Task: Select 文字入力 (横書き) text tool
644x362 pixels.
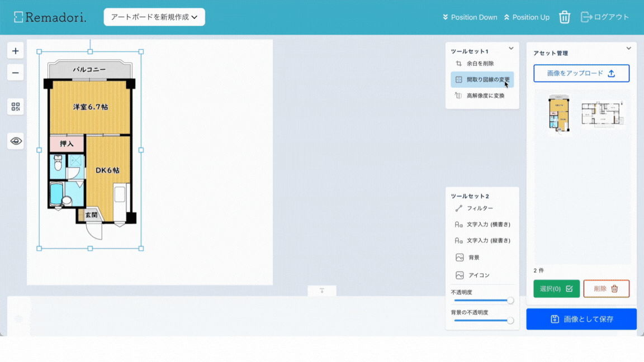Action: point(482,223)
